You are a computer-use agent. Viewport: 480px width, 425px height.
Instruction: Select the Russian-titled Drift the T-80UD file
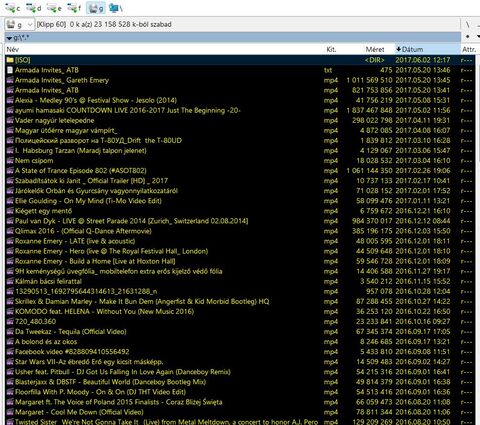click(98, 140)
